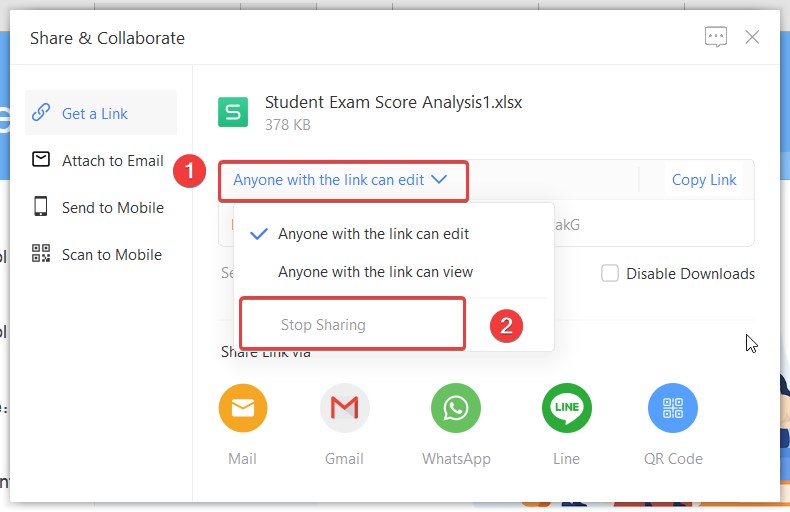Share the link through WhatsApp icon
790x512 pixels.
click(456, 408)
